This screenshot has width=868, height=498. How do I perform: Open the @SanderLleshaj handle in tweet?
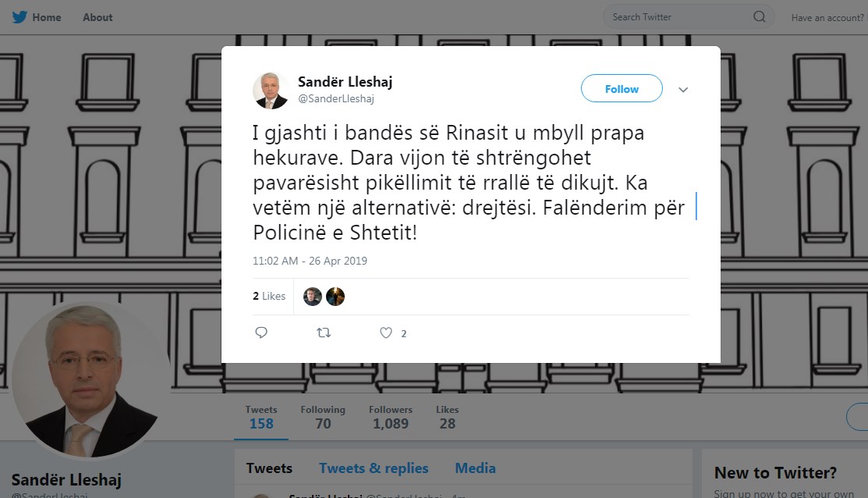point(336,98)
